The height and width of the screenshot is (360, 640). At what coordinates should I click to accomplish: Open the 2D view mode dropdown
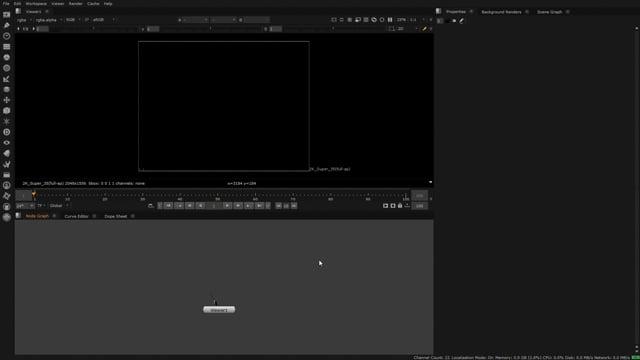click(x=407, y=29)
